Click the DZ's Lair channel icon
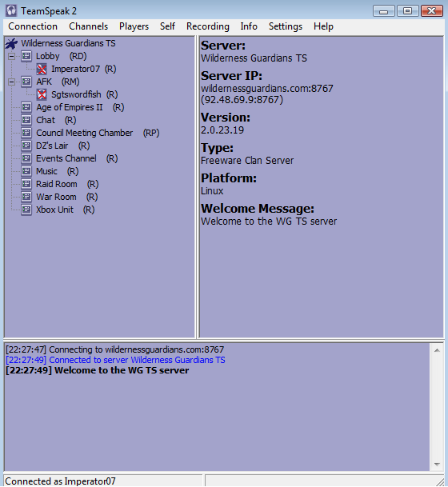 click(x=26, y=146)
